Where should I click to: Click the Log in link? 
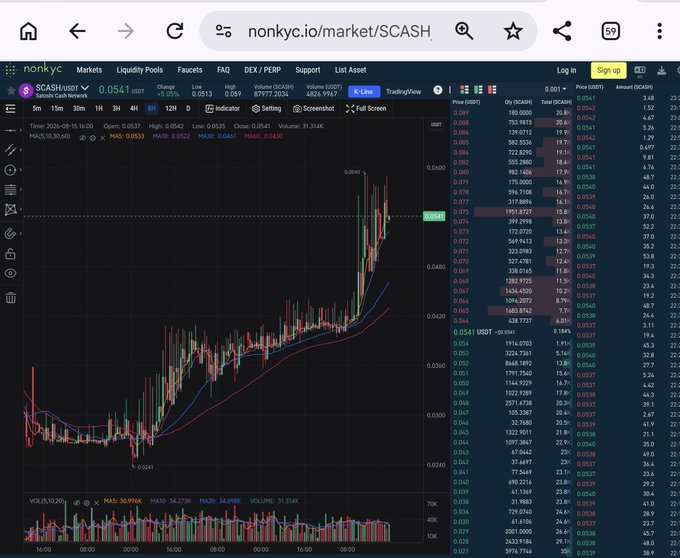(x=566, y=70)
